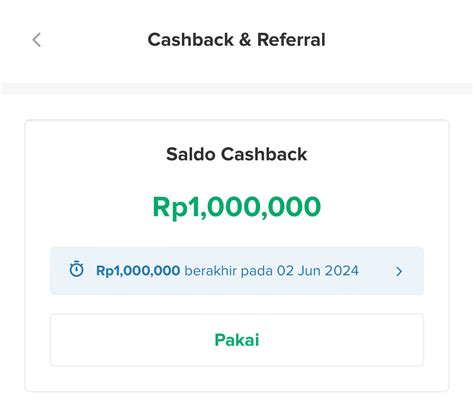Screen dimensions: 474x417
Task: Open expiry details via right chevron
Action: pos(399,272)
